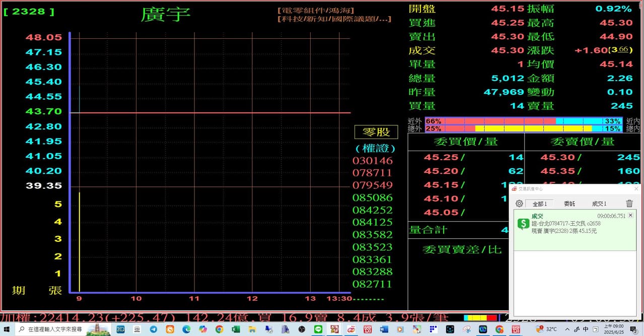Click the 零股 odd-lot button
Viewport: 644px width, 336px height.
(x=376, y=132)
